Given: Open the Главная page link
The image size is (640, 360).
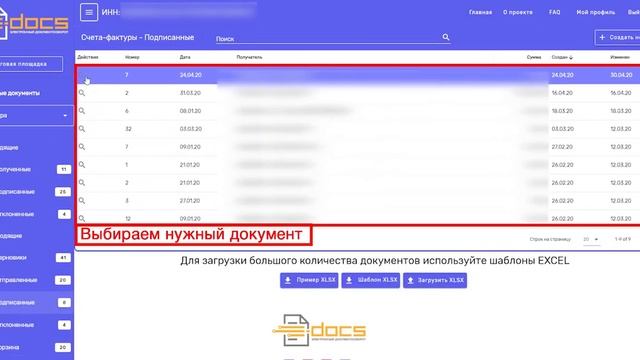Looking at the screenshot, I should [x=480, y=12].
